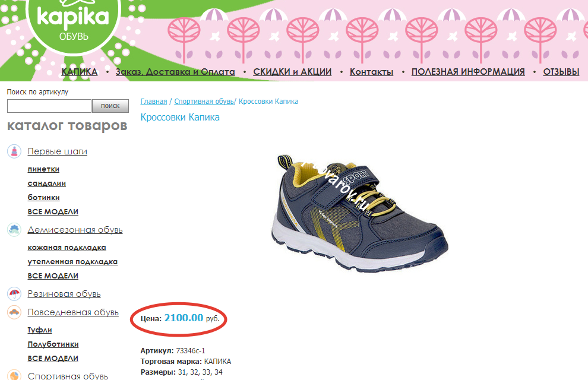Open Заказ, Доставка и Оплата page
This screenshot has height=380, width=588.
(x=175, y=72)
